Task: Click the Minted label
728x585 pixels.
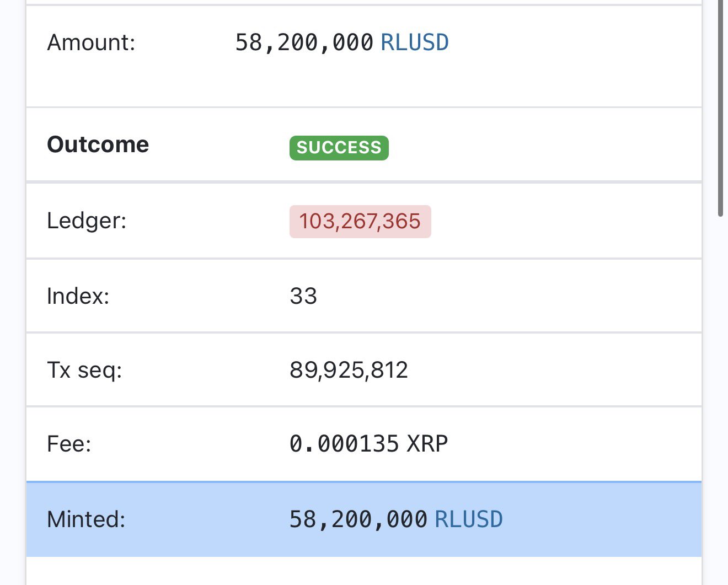Action: point(86,519)
